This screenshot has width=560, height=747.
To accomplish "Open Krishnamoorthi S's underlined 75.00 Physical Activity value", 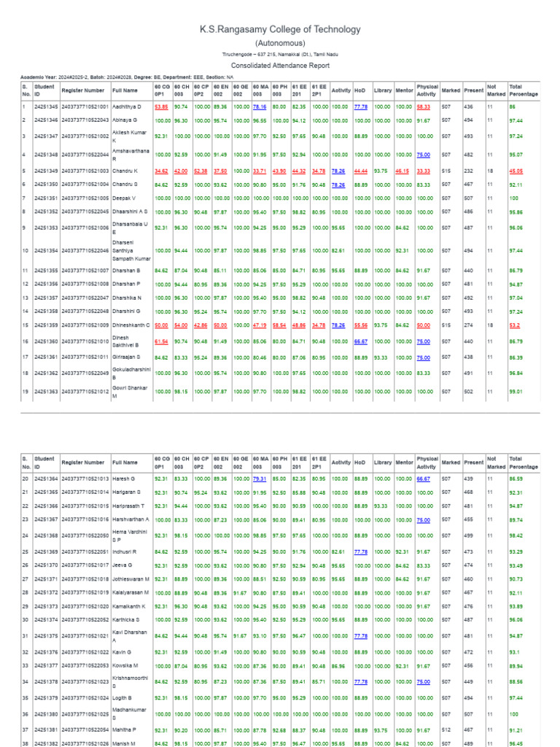I will [424, 682].
